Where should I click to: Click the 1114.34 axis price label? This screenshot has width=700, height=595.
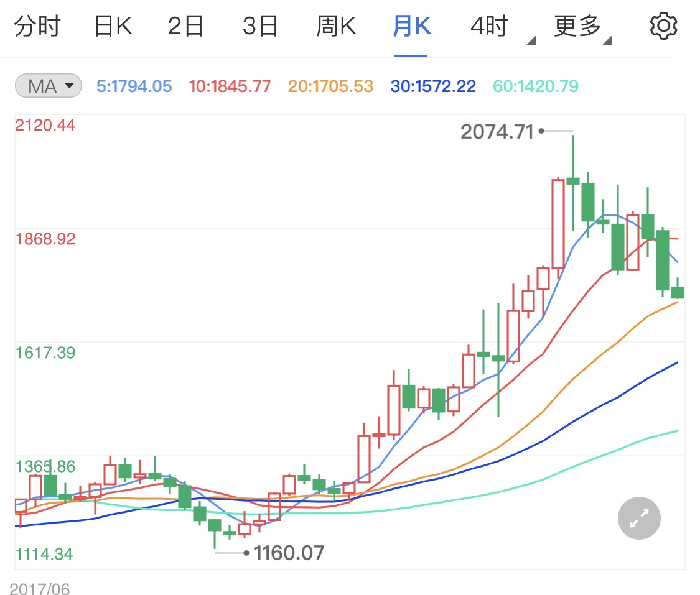click(x=44, y=554)
